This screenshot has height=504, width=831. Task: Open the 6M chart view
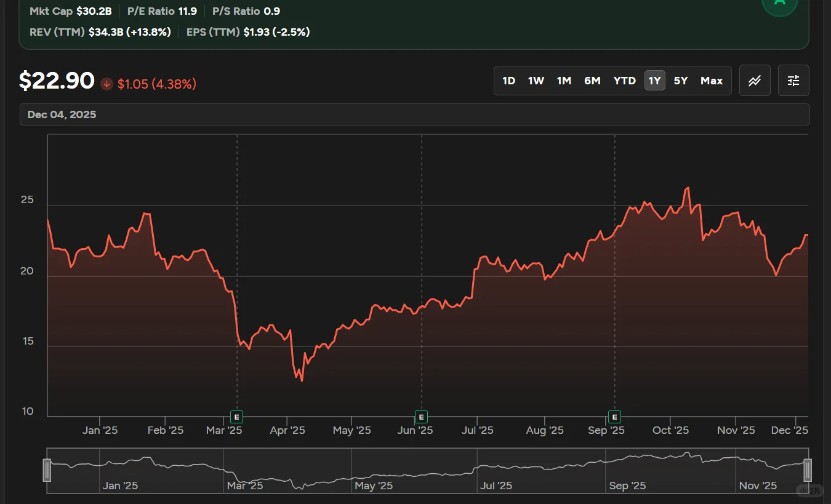[592, 80]
